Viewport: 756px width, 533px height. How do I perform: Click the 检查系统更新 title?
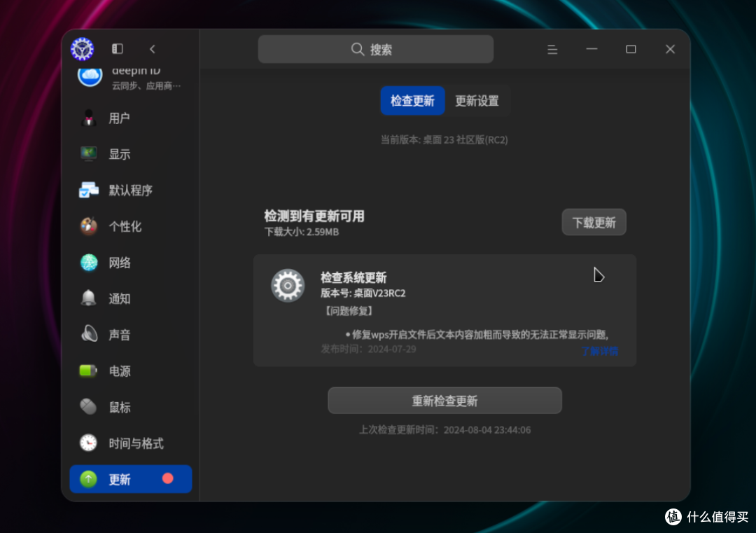coord(353,277)
